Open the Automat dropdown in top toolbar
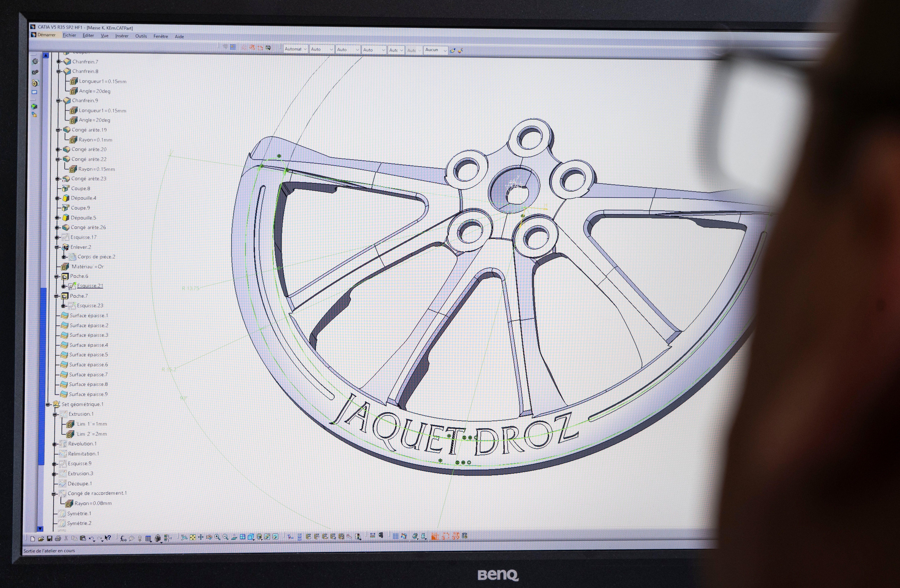 click(x=295, y=49)
